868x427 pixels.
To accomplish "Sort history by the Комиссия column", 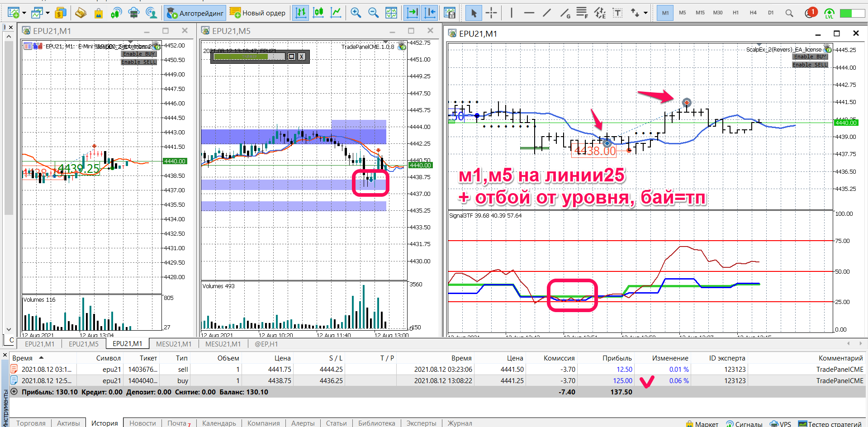I will (559, 358).
